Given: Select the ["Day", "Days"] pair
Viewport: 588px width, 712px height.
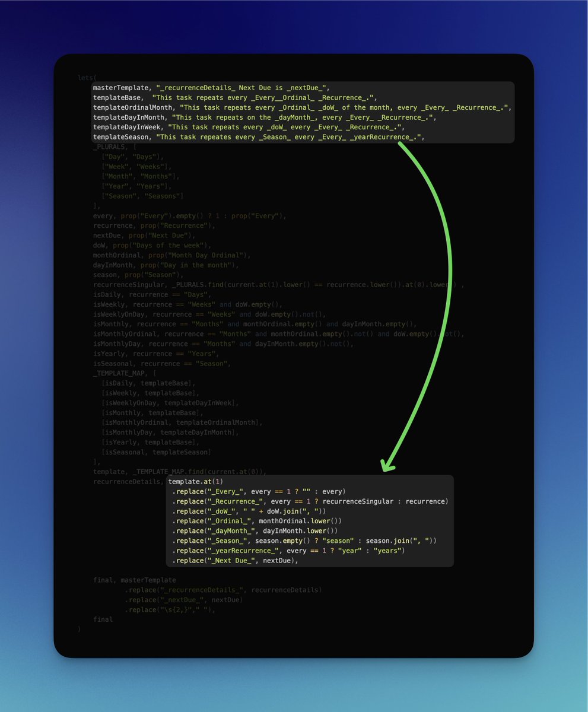Looking at the screenshot, I should pos(132,157).
